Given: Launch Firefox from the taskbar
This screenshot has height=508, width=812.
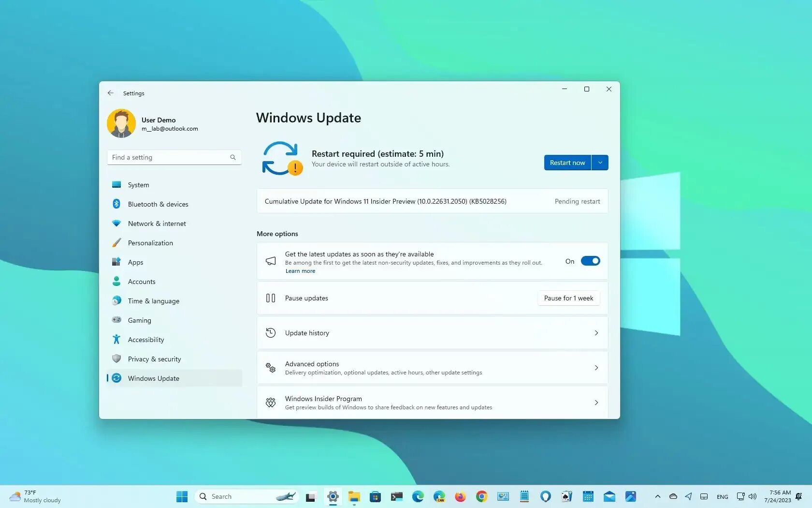Looking at the screenshot, I should 460,496.
